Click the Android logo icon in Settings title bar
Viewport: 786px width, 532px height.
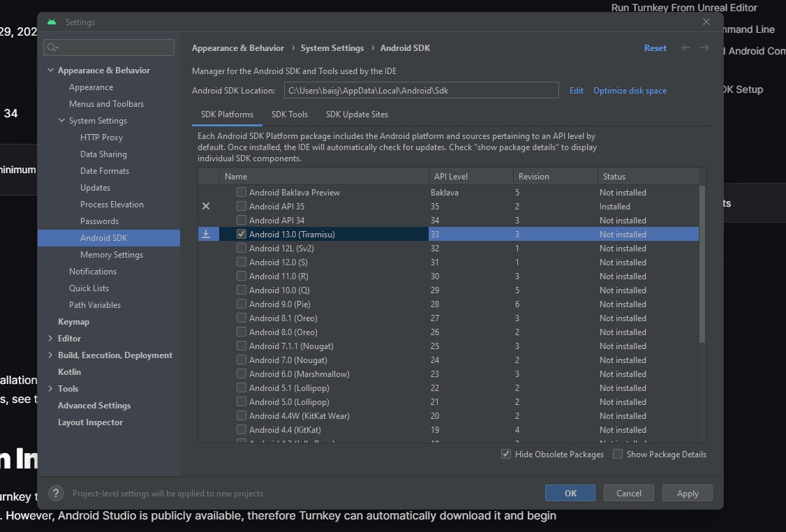pos(52,22)
